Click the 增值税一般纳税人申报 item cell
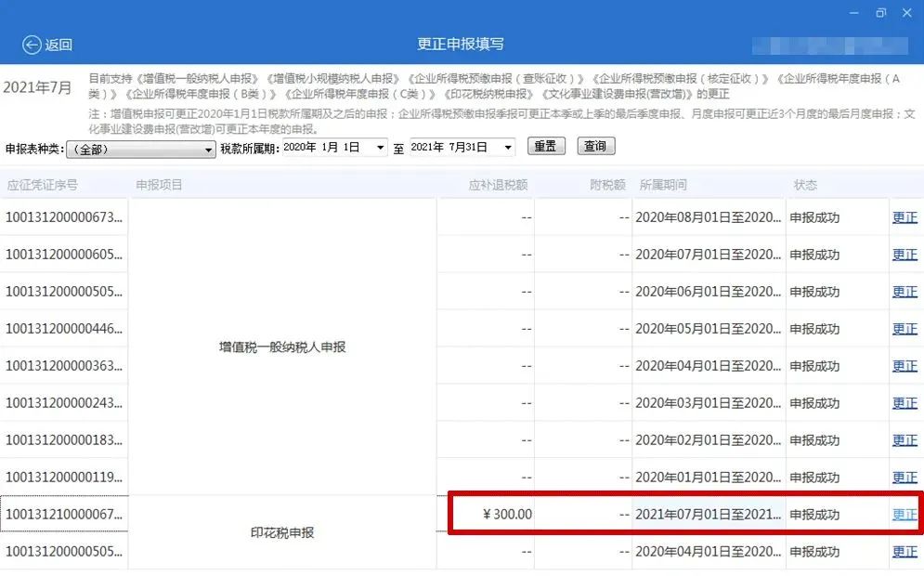The image size is (924, 576). tap(282, 347)
